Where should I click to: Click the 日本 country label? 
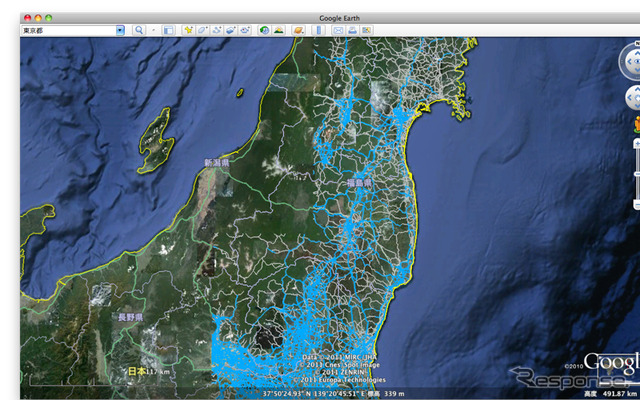coord(137,371)
